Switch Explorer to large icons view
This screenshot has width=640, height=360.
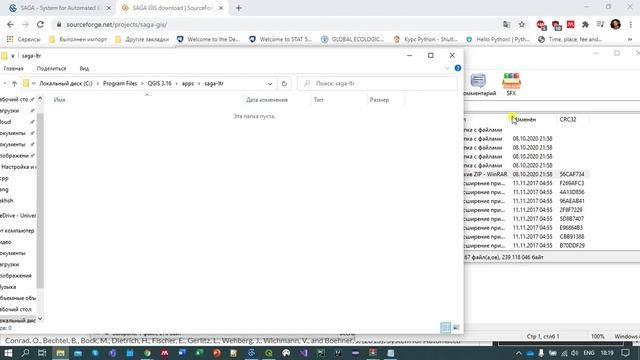[x=456, y=327]
